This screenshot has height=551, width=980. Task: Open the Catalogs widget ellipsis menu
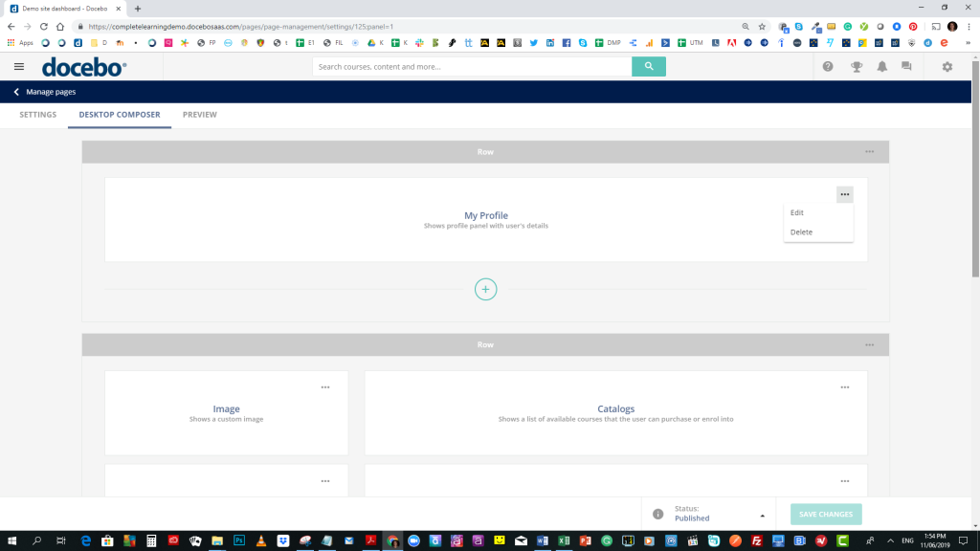843,387
